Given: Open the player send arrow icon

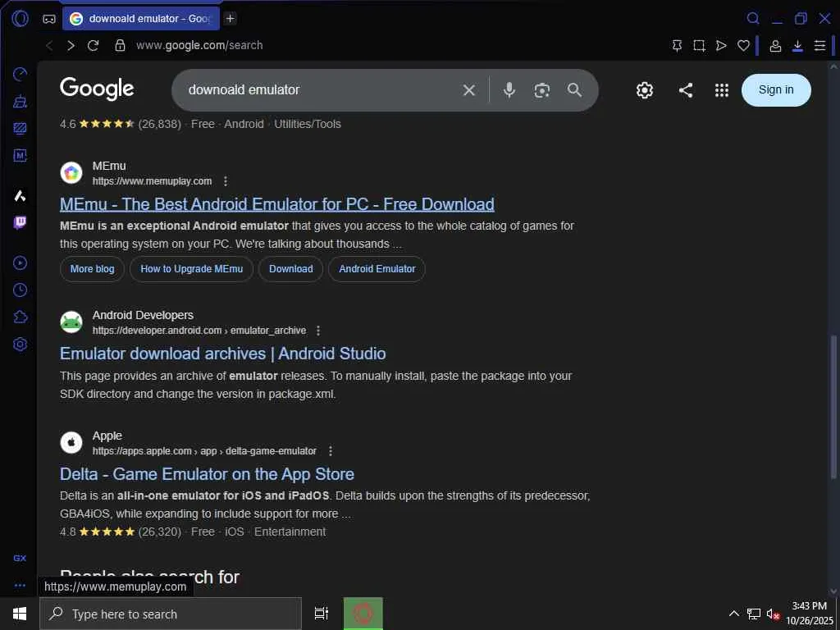Looking at the screenshot, I should pos(721,46).
